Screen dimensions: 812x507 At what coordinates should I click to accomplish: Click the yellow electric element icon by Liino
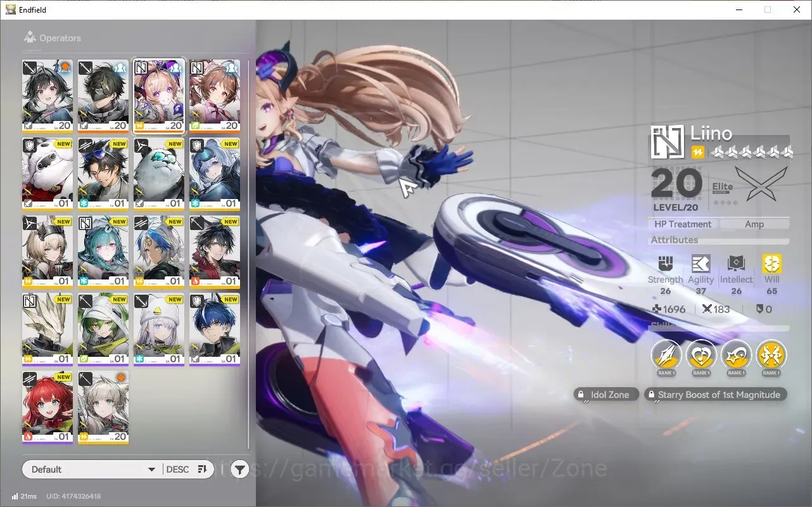pos(698,152)
